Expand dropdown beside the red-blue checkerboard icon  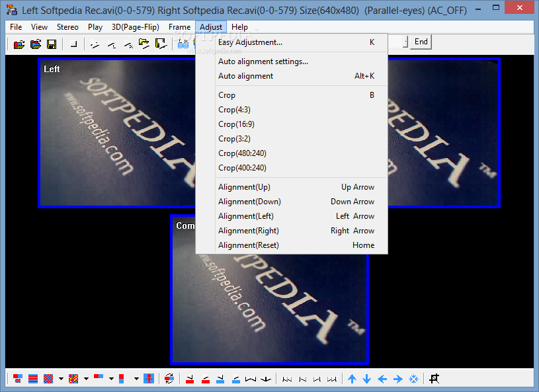click(x=61, y=379)
